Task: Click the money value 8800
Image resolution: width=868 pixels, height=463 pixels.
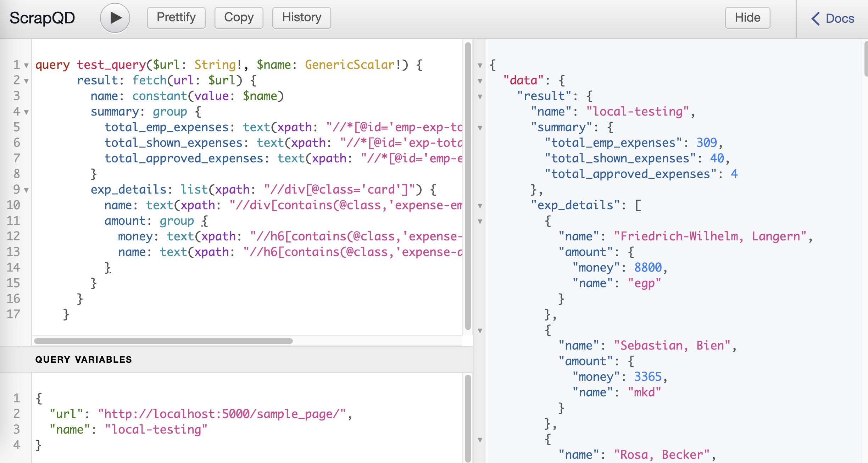Action: tap(648, 268)
